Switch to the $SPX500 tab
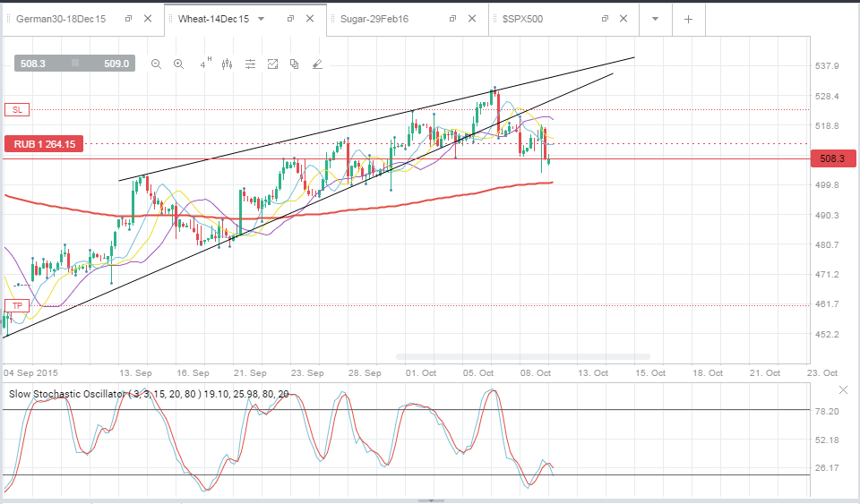The image size is (860, 504). [x=522, y=19]
